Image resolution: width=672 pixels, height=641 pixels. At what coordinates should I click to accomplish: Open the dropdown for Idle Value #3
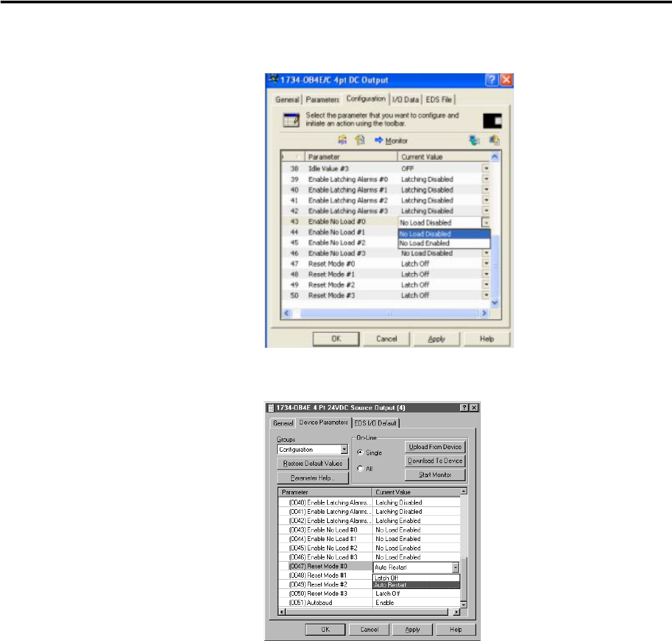(486, 169)
